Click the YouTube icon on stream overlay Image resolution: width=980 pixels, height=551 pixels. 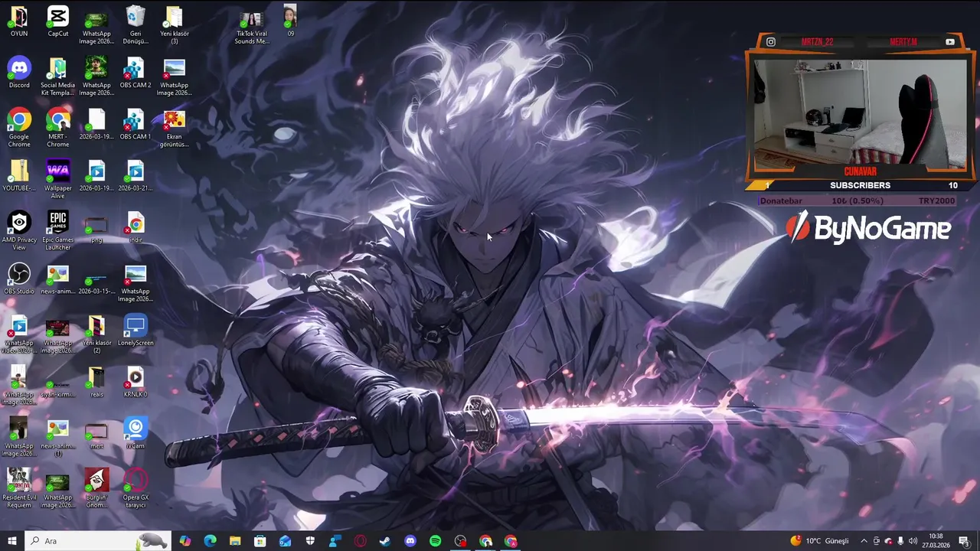(x=950, y=42)
